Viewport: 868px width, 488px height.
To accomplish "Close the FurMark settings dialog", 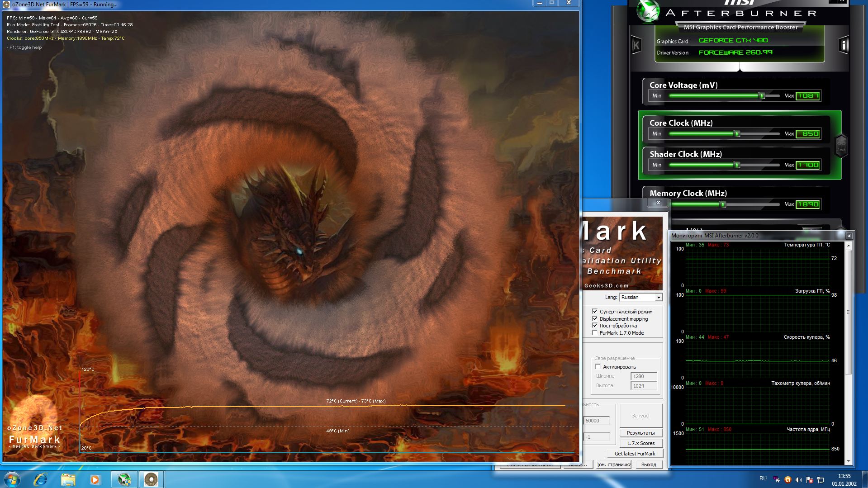I will pos(658,203).
